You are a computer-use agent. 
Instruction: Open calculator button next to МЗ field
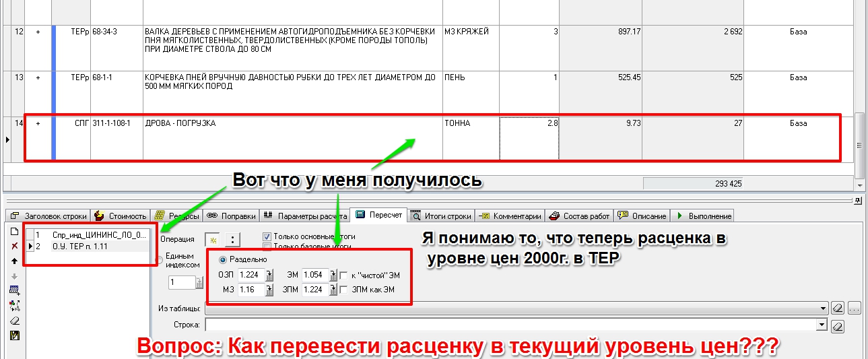coord(269,290)
